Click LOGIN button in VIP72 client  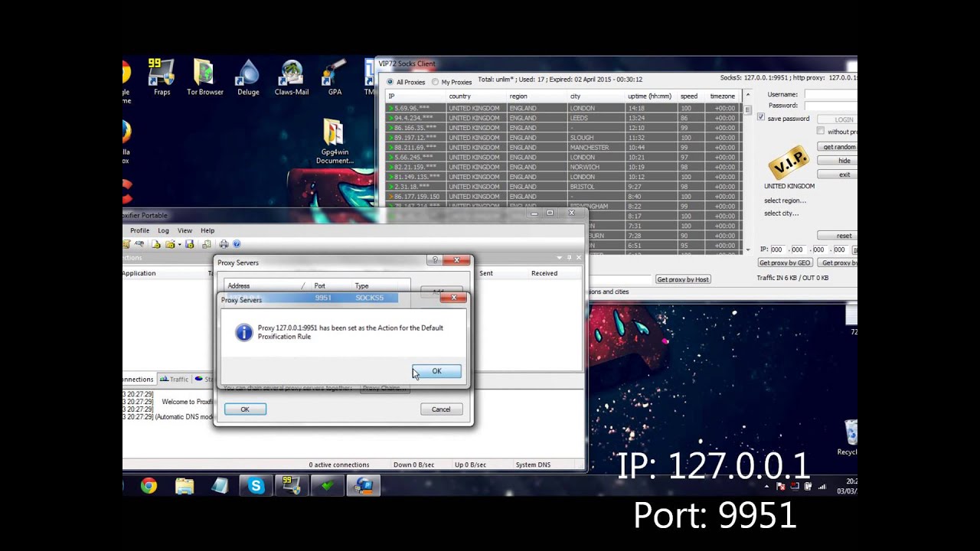(837, 119)
